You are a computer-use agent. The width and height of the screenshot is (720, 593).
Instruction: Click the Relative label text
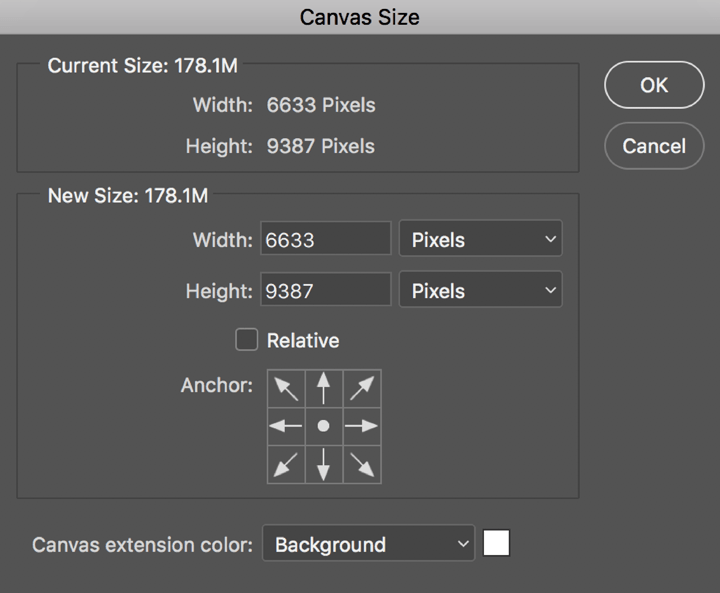click(x=303, y=341)
